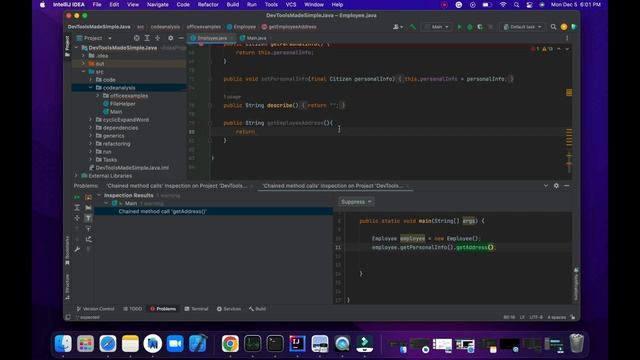This screenshot has width=640, height=360.
Task: Collapse the codeanalysis folder
Action: point(91,88)
